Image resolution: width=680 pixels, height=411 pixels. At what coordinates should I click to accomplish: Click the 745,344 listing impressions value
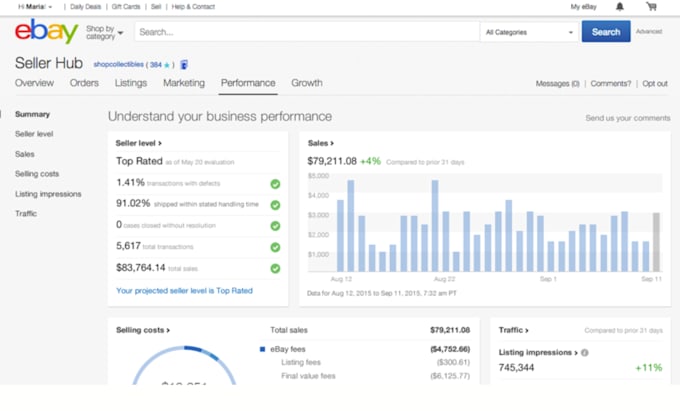pos(517,368)
